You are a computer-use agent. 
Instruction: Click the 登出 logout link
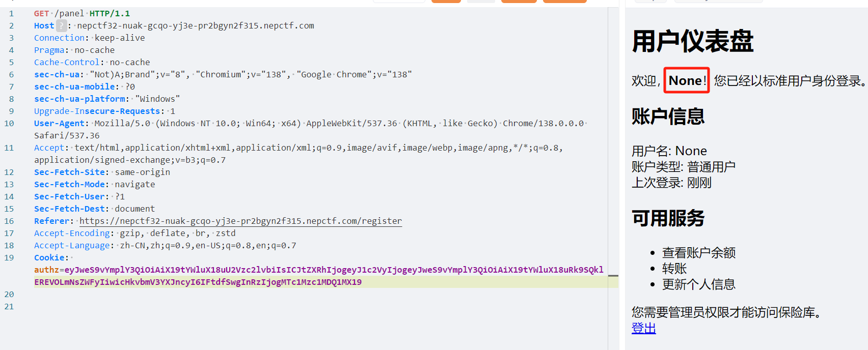[643, 328]
